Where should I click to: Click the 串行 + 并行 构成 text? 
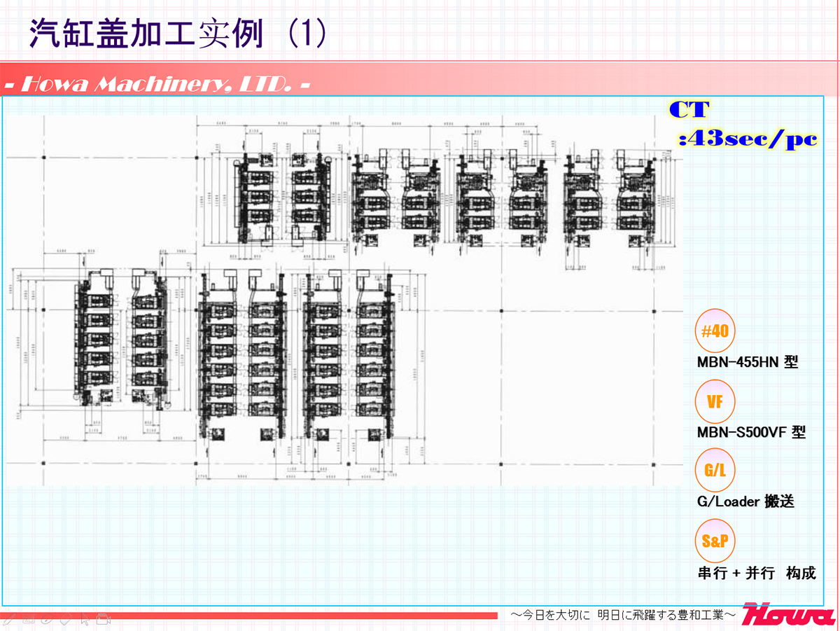click(757, 573)
